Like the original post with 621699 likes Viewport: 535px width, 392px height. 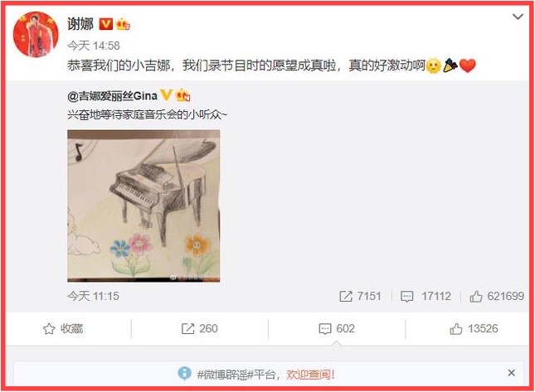tap(497, 296)
